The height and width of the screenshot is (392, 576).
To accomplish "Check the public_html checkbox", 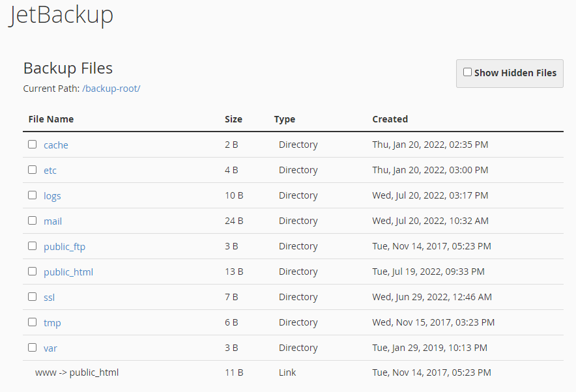I will 32,272.
